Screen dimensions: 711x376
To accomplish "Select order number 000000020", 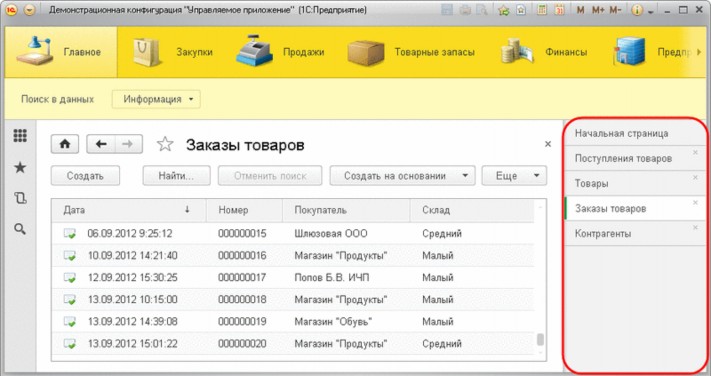I will [242, 344].
